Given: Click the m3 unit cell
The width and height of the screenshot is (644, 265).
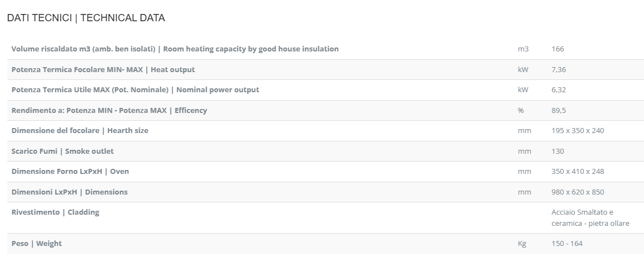Looking at the screenshot, I should click(523, 49).
